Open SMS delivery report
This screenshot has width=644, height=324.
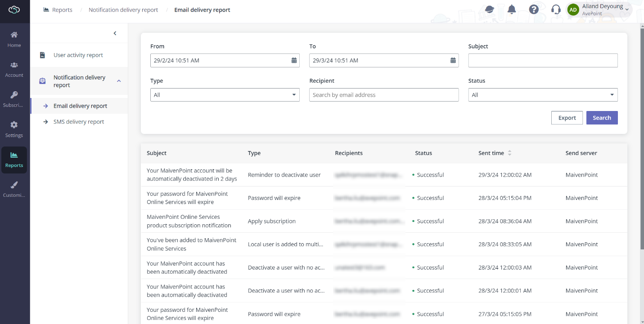pyautogui.click(x=79, y=122)
